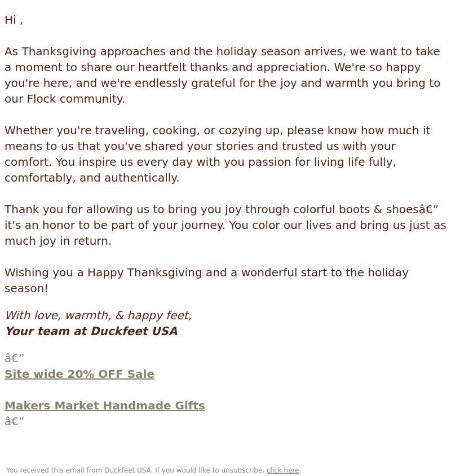Click the 'Hi ,' greeting line
Viewport: 451px width, 476px height.
(x=14, y=20)
